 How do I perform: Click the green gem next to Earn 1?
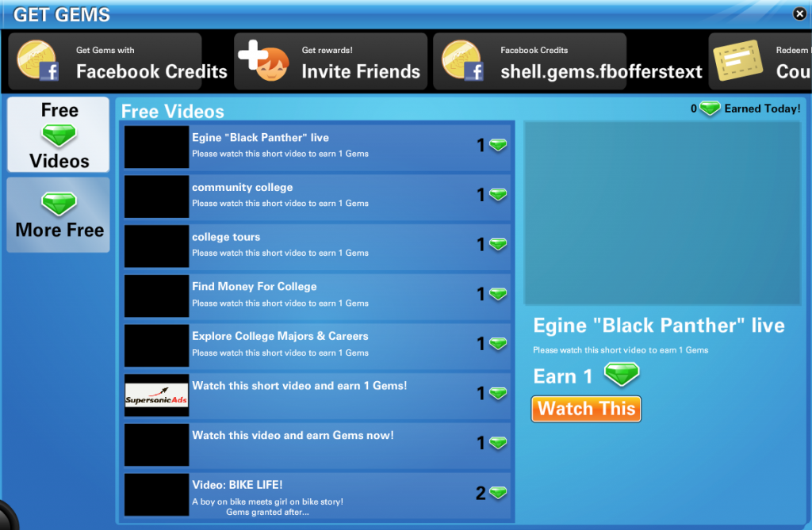[x=622, y=375]
